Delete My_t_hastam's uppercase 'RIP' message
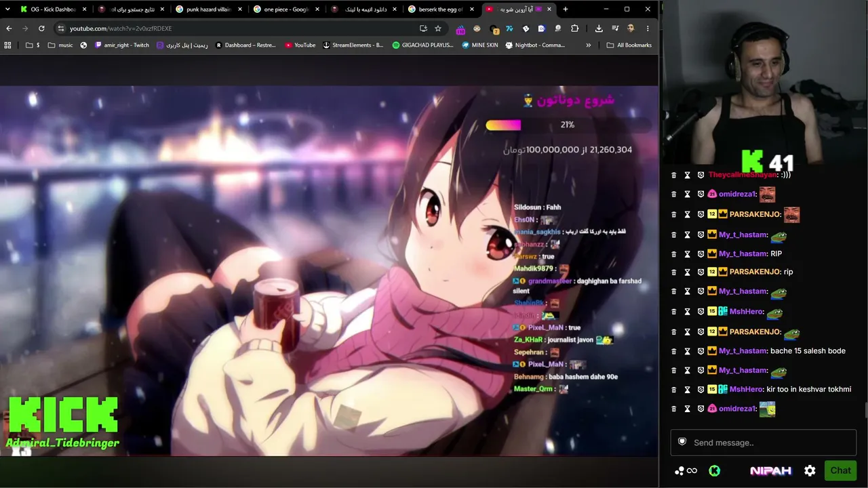 coord(673,253)
